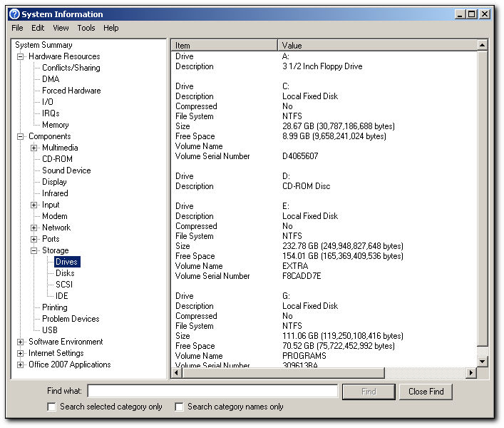
Task: Select the DMA tree item
Action: click(x=51, y=79)
